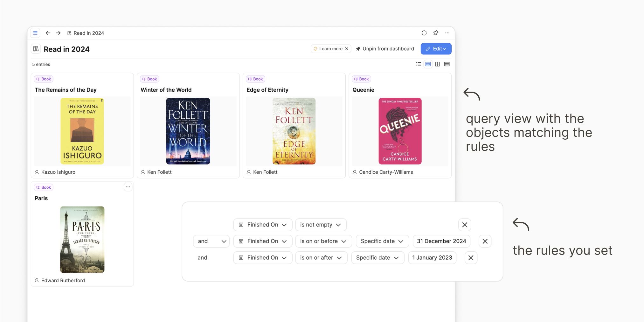Viewport: 644px width, 322px height.
Task: Click the dashed circle focus icon
Action: coord(424,33)
